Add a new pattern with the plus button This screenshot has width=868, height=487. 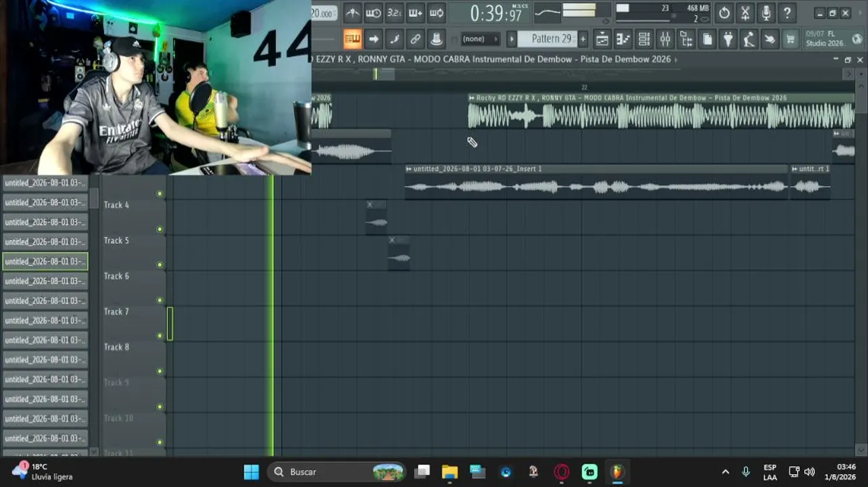coord(583,39)
